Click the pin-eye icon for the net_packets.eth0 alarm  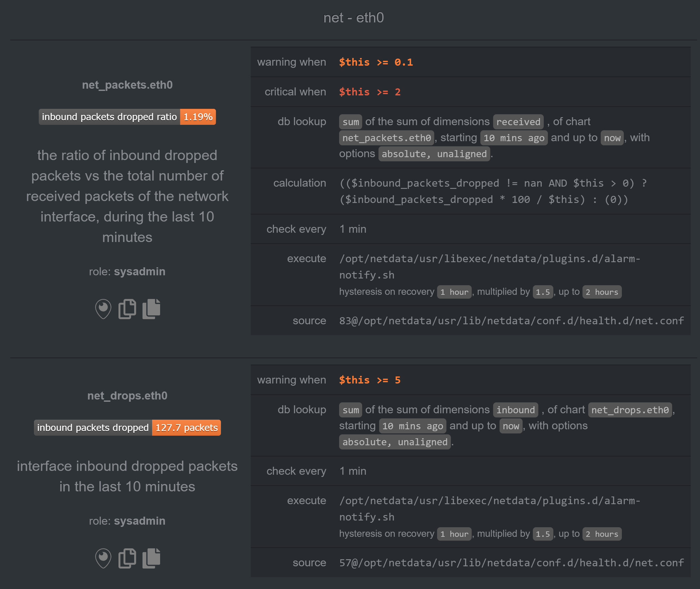click(103, 309)
